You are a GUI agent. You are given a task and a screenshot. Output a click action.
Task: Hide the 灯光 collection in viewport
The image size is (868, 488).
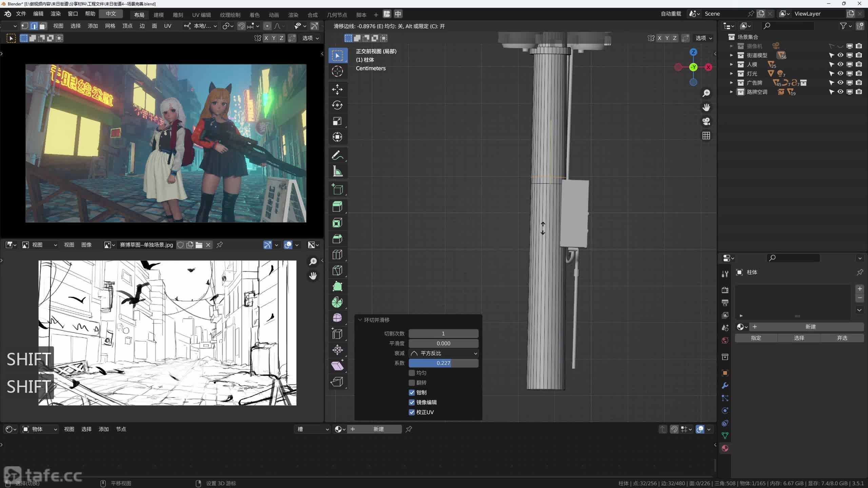pyautogui.click(x=840, y=74)
